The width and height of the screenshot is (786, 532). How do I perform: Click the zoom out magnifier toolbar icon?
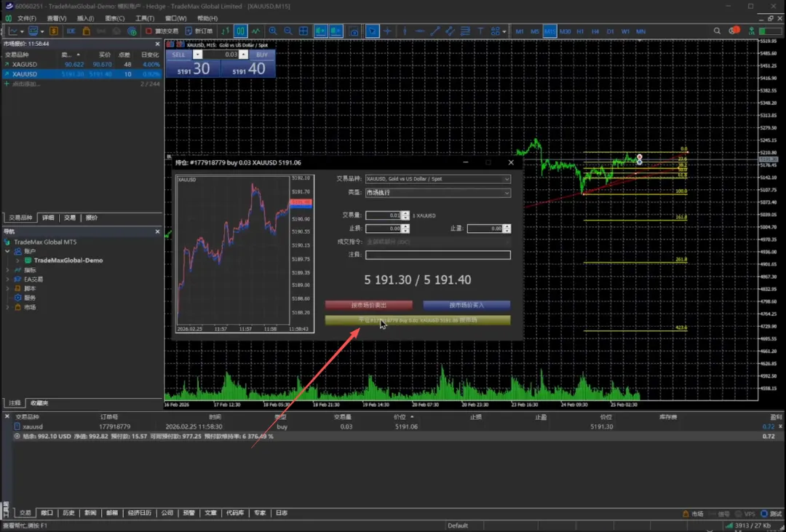[288, 31]
